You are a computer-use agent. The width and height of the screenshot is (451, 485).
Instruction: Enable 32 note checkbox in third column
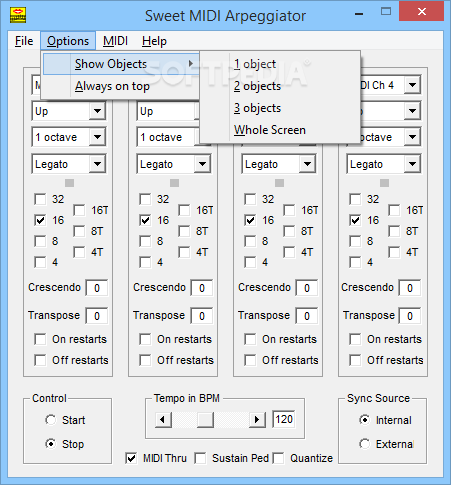click(250, 199)
